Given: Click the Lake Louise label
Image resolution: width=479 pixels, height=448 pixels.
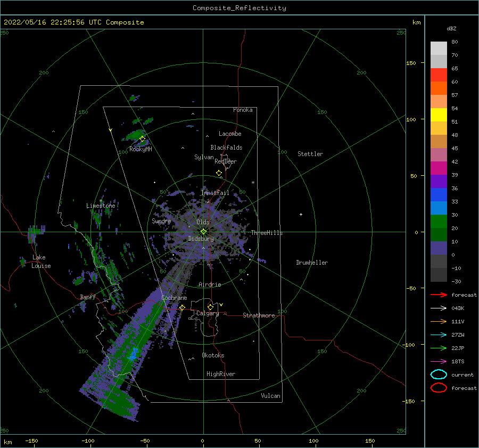Looking at the screenshot, I should coord(41,262).
